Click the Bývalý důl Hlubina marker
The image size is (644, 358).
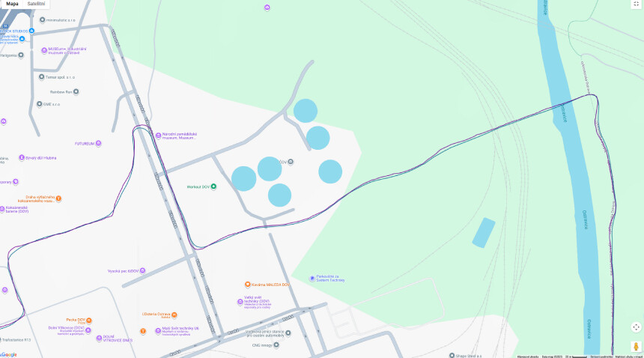[x=22, y=157]
